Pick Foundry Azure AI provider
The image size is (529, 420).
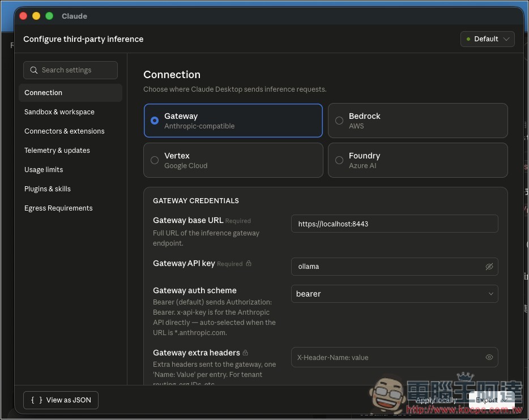(x=339, y=160)
